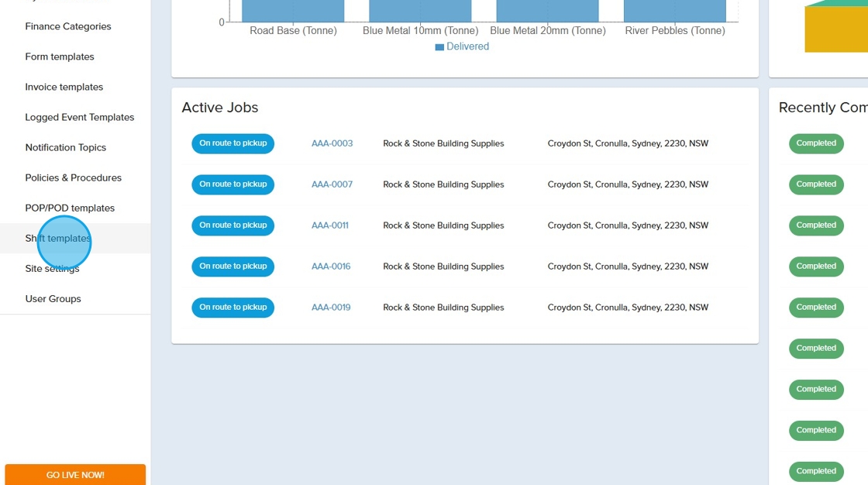Open the Notification Topics settings
Image resolution: width=868 pixels, height=485 pixels.
(66, 147)
